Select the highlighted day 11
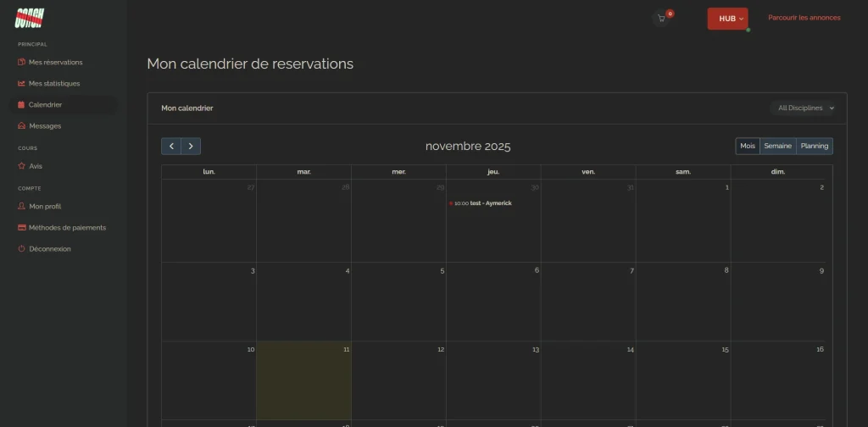Viewport: 868px width, 427px height. click(304, 380)
